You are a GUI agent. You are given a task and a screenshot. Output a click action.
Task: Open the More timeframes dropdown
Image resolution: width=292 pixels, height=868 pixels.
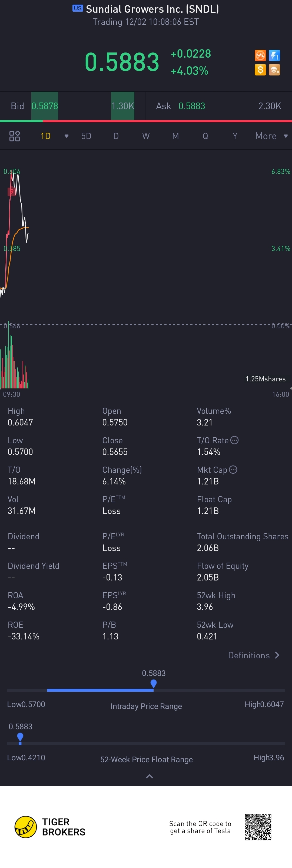271,136
